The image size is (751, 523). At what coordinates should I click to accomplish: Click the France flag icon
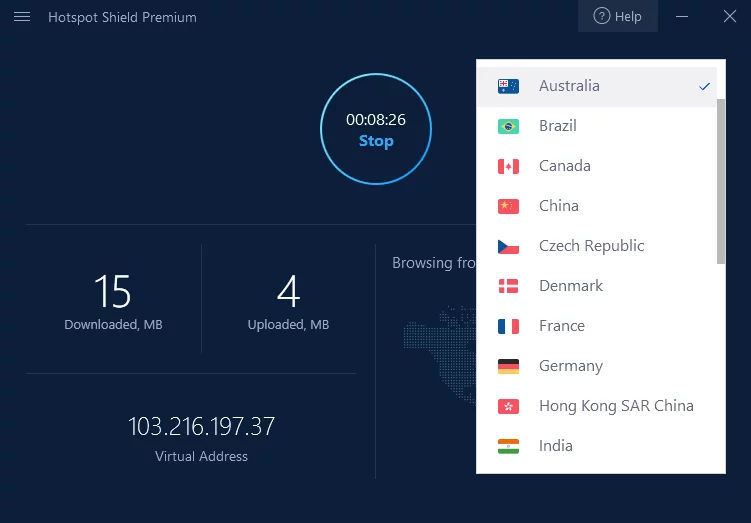pyautogui.click(x=508, y=326)
